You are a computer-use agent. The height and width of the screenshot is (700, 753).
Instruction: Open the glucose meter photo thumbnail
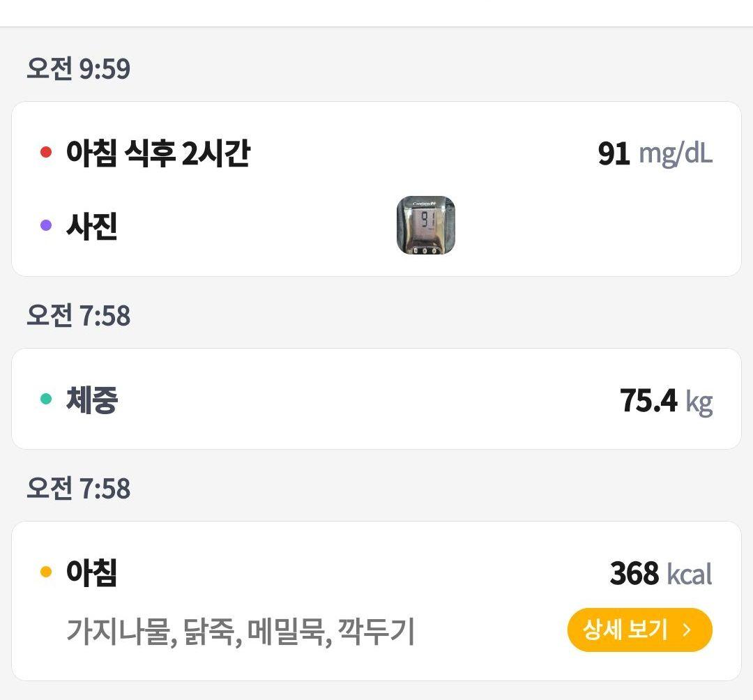tap(425, 225)
